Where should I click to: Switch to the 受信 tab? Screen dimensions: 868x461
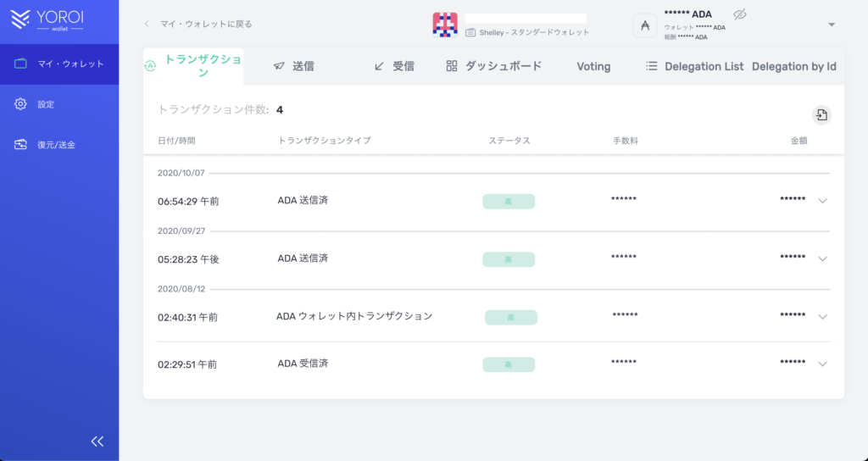click(x=394, y=66)
